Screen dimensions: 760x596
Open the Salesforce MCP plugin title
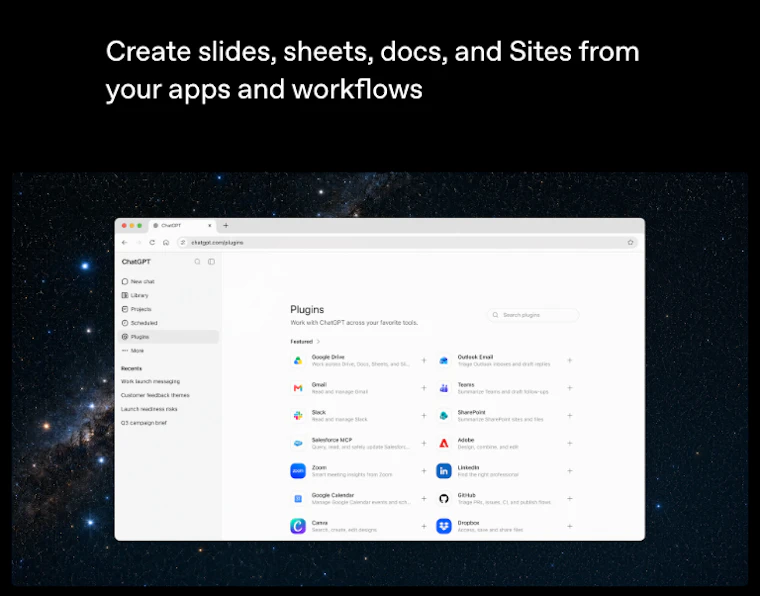(332, 440)
